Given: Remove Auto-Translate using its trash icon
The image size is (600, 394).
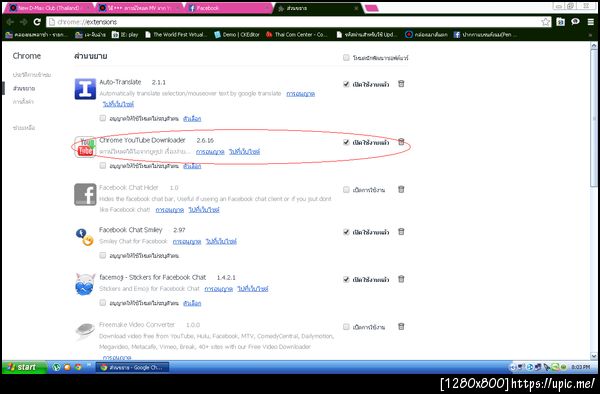Looking at the screenshot, I should pos(401,83).
